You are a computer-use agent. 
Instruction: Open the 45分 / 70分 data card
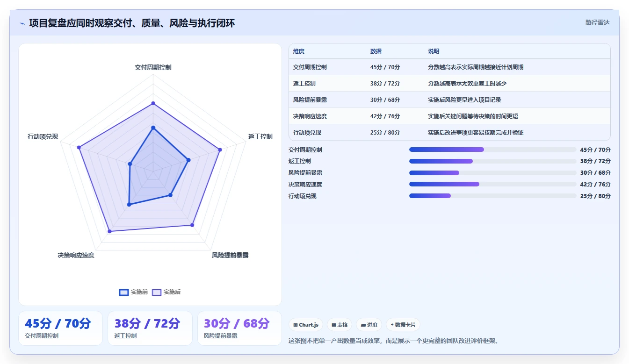(x=60, y=328)
